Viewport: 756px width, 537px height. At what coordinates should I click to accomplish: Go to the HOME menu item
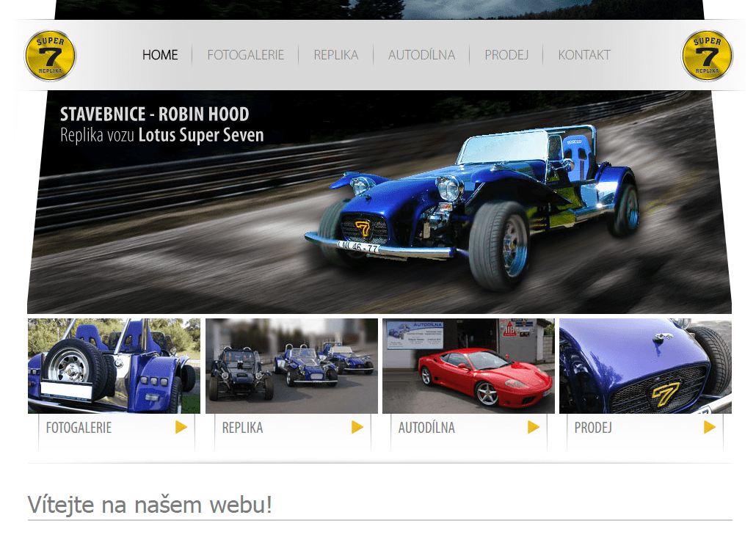pos(160,55)
